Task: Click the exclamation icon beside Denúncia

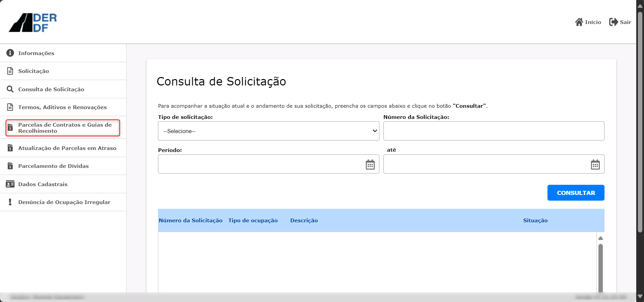Action: pos(10,202)
